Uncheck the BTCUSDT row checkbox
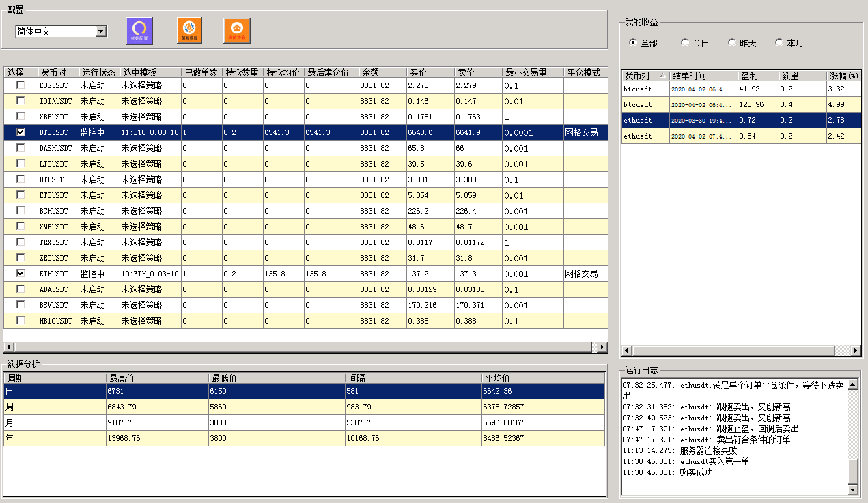The height and width of the screenshot is (503, 868). [21, 132]
